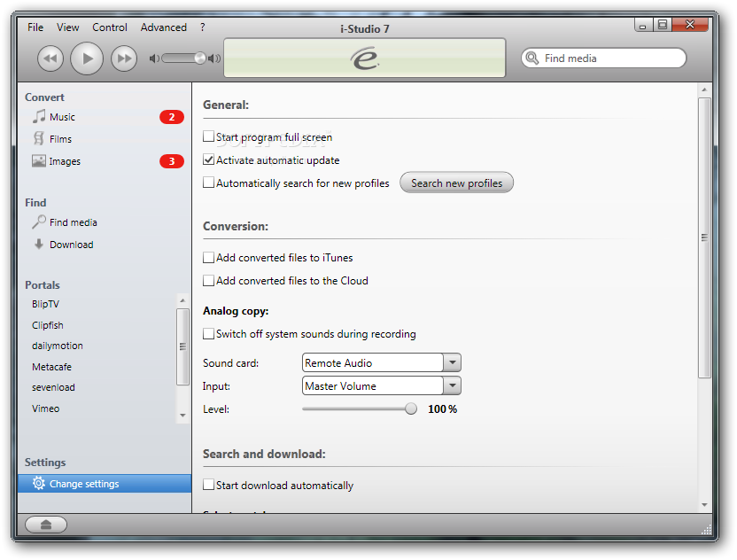Click Portals list scroll down arrow
The image size is (737, 560).
tap(182, 416)
